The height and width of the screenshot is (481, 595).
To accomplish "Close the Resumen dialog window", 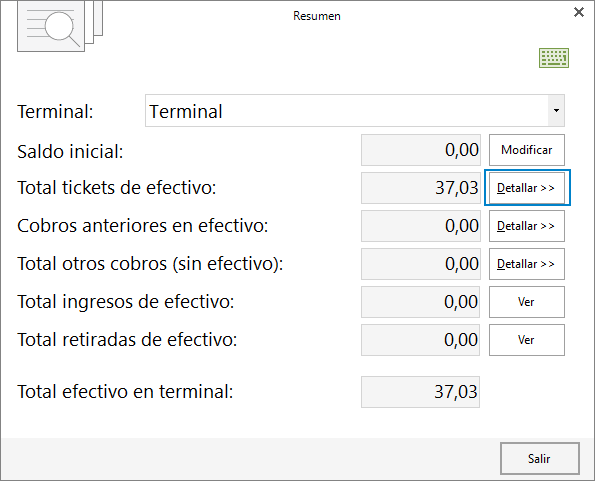I will [579, 12].
